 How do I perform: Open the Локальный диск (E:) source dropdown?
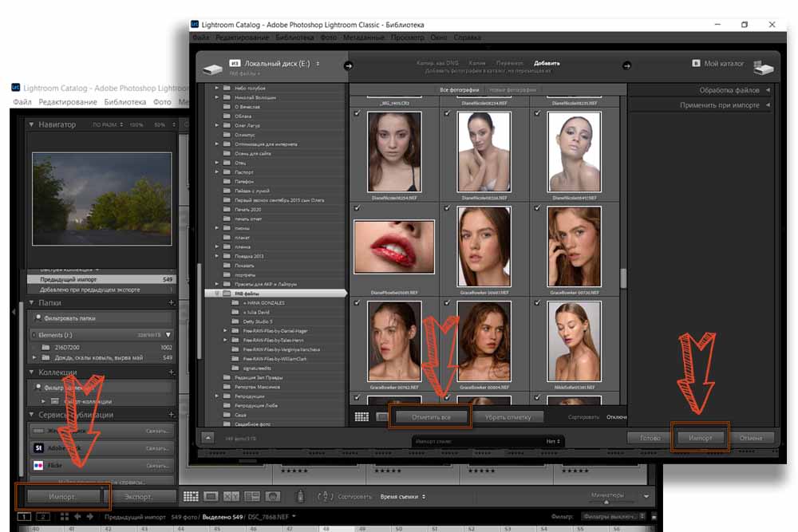pyautogui.click(x=277, y=64)
